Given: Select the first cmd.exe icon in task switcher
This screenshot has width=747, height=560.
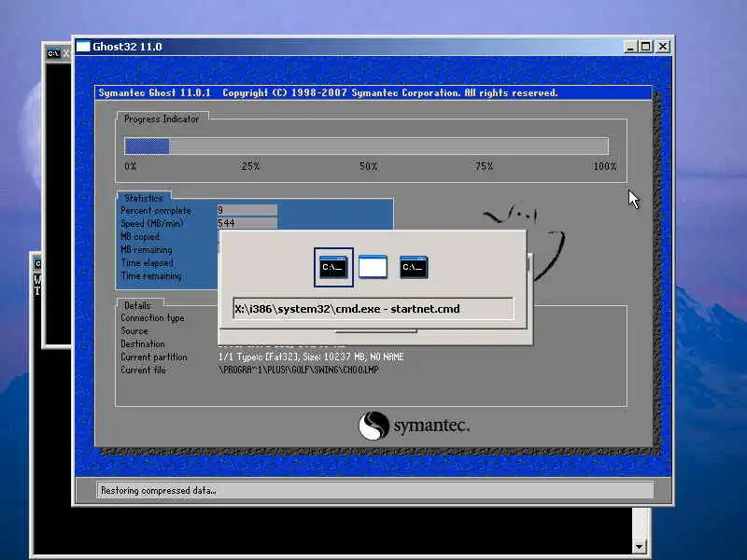Looking at the screenshot, I should [x=333, y=267].
